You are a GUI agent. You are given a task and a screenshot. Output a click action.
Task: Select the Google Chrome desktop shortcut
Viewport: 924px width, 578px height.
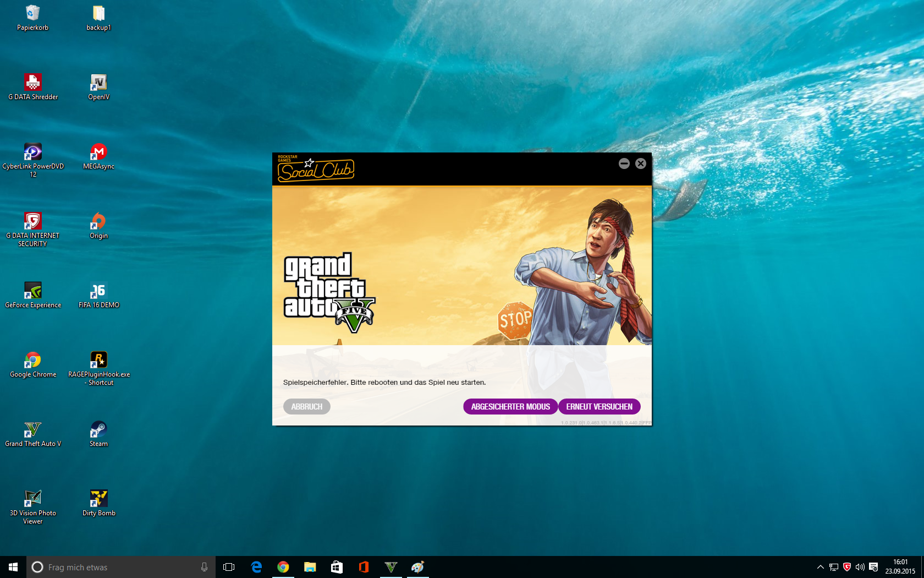pyautogui.click(x=33, y=364)
